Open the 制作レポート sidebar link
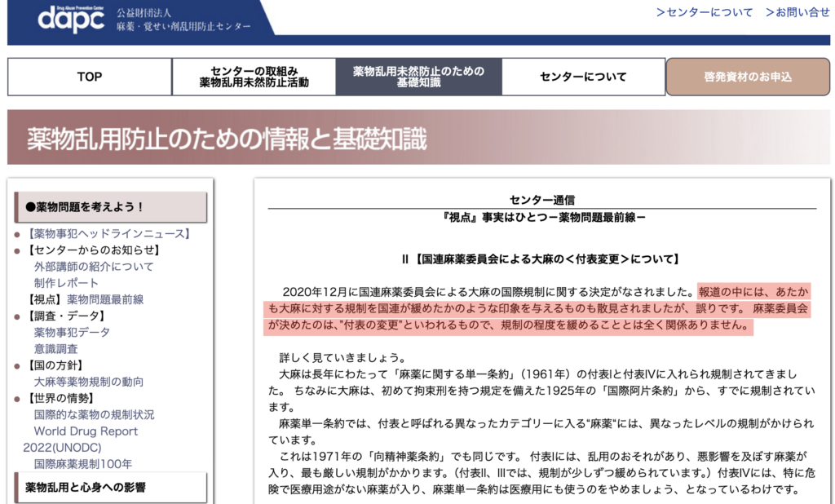 (x=66, y=282)
